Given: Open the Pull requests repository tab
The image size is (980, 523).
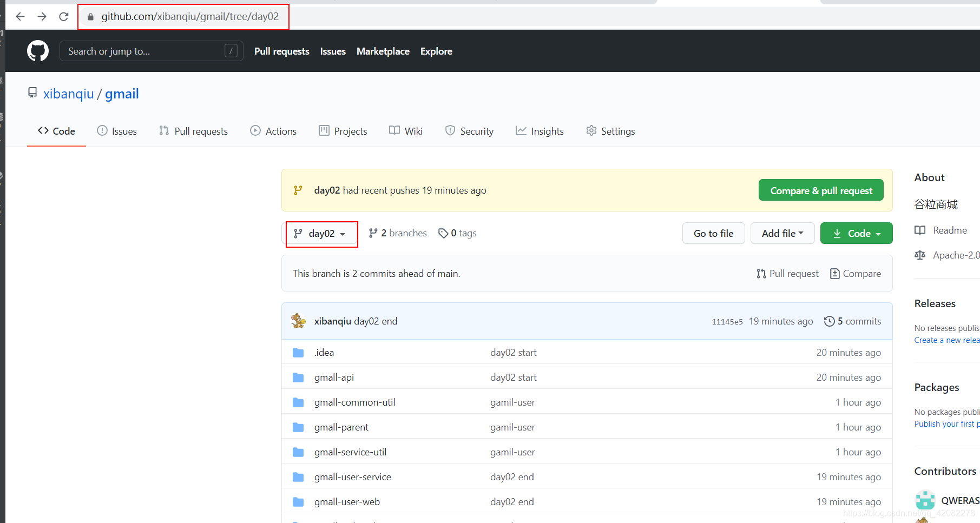Looking at the screenshot, I should [193, 131].
